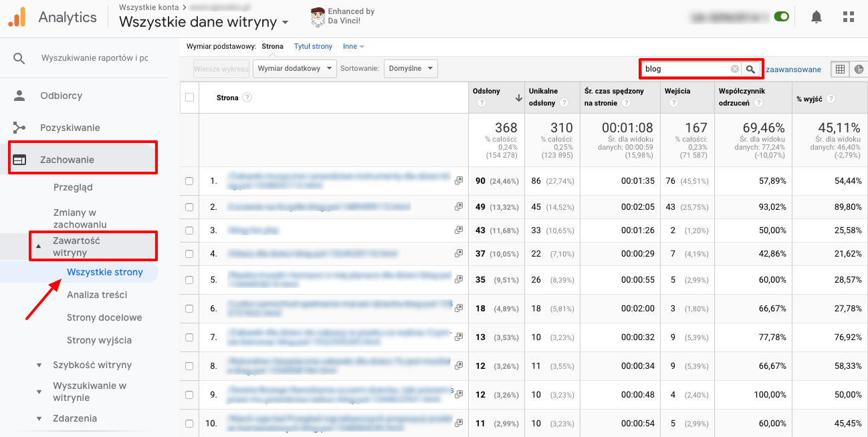Viewport: 868px width, 437px height.
Task: Open the Domyślne sorting dropdown
Action: click(x=411, y=68)
